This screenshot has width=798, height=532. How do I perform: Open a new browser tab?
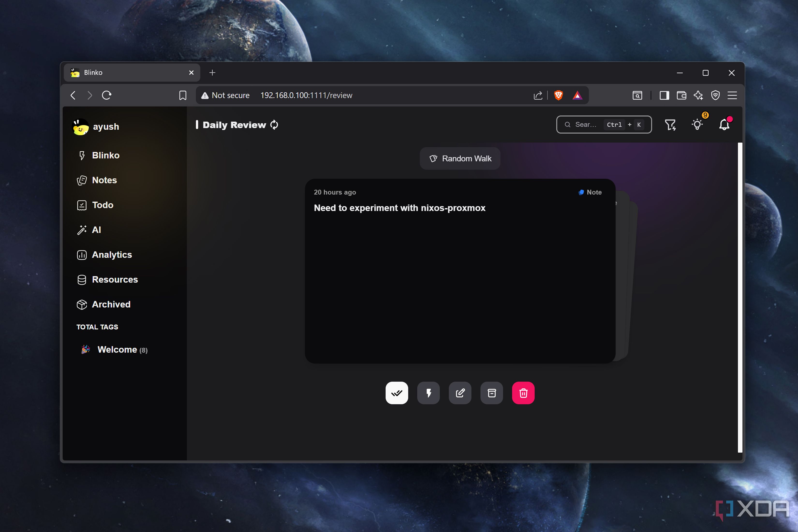click(212, 73)
